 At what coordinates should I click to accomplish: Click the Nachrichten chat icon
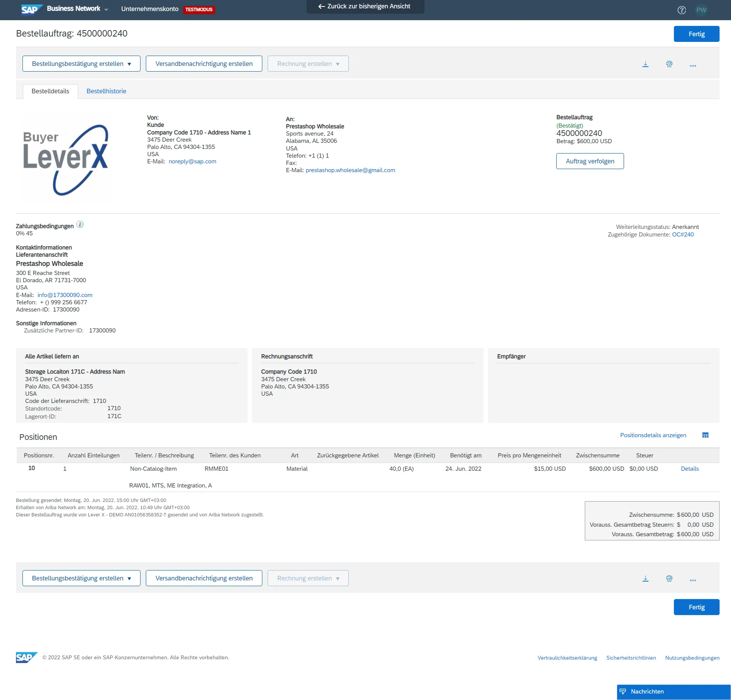(623, 691)
